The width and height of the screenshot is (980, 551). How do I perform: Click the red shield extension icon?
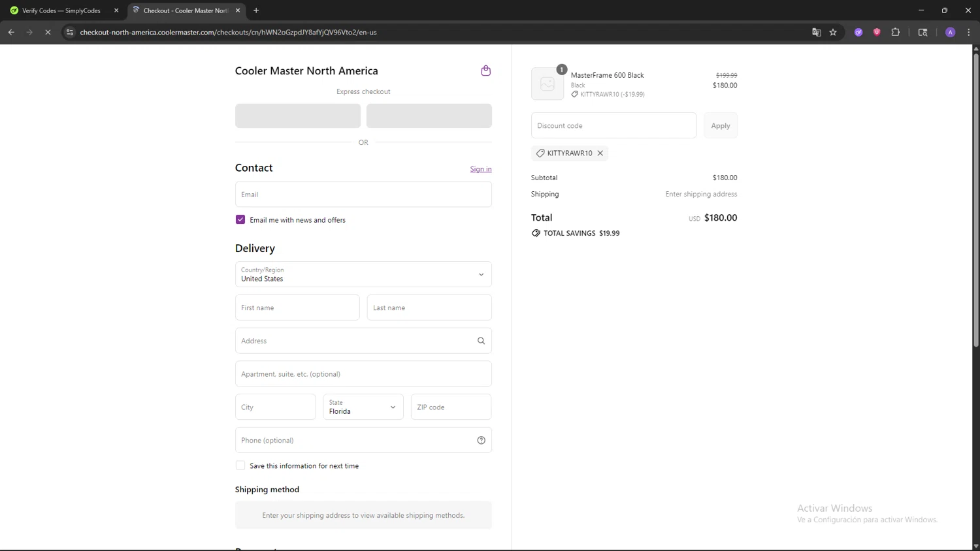pos(877,32)
